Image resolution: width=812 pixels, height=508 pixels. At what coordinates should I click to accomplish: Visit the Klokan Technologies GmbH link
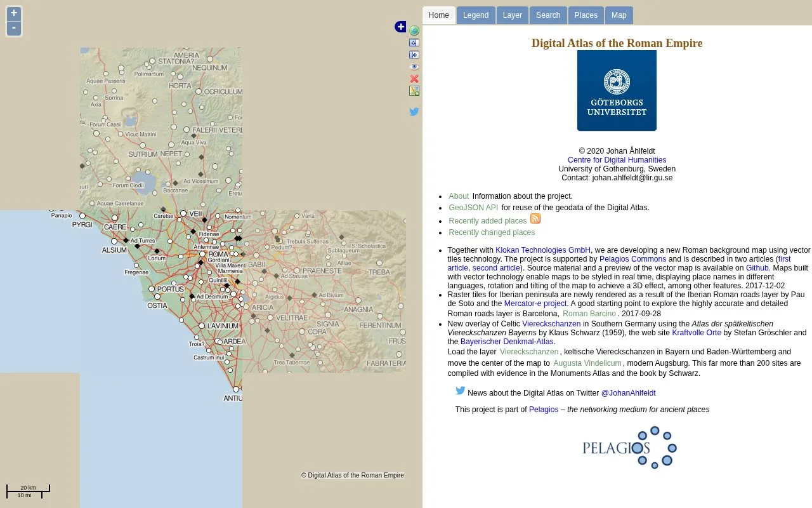point(543,250)
